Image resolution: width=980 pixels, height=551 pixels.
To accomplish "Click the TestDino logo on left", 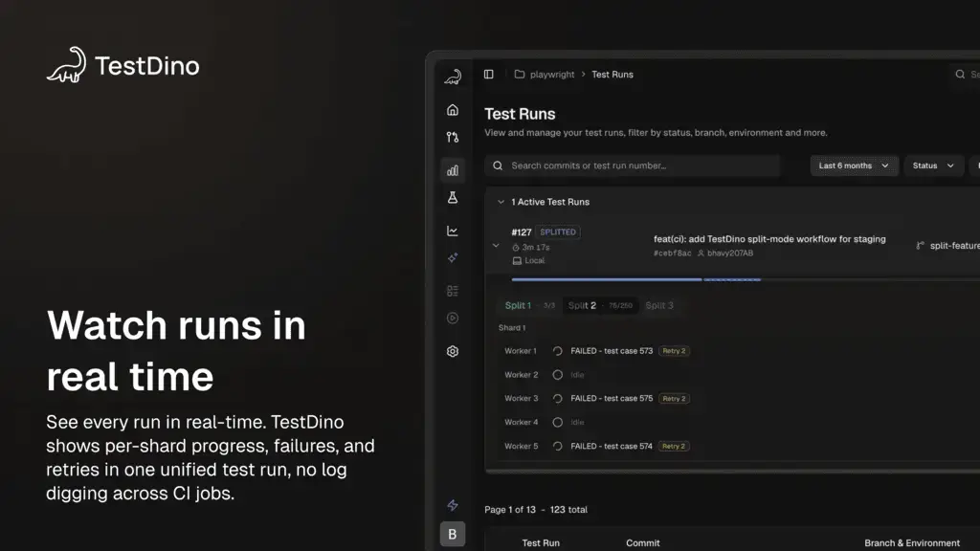I will click(123, 65).
